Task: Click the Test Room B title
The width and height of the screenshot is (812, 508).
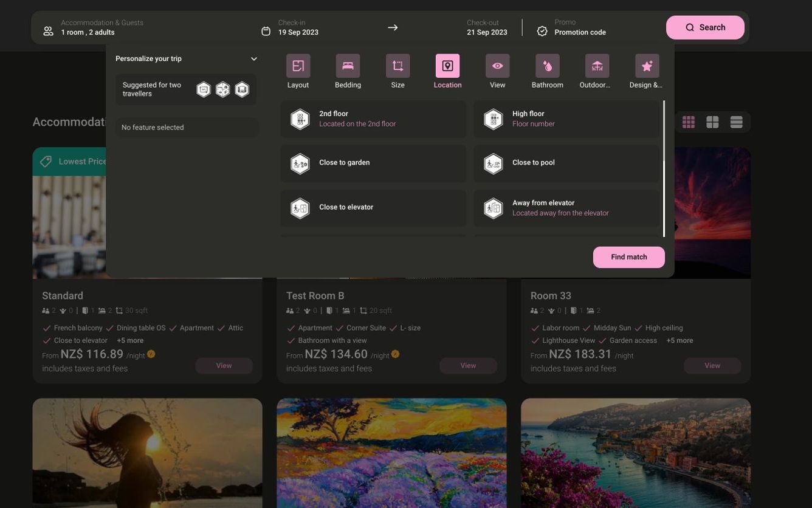Action: (x=315, y=296)
